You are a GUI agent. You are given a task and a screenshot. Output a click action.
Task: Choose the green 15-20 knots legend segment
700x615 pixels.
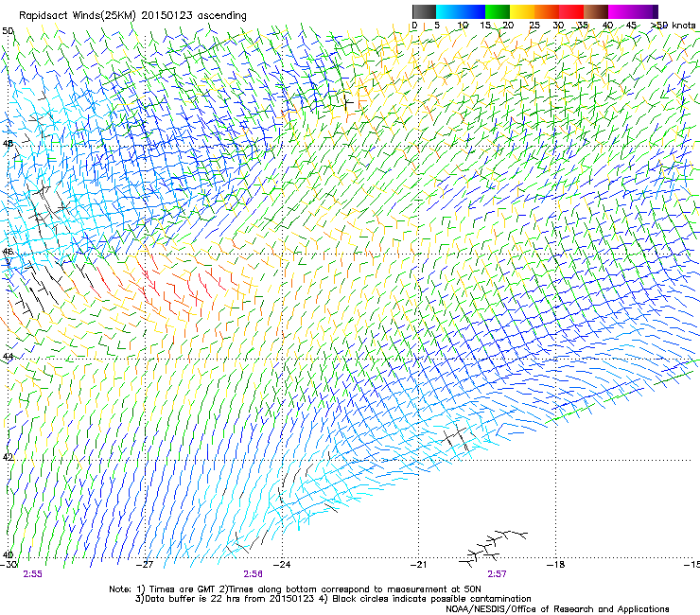click(497, 11)
